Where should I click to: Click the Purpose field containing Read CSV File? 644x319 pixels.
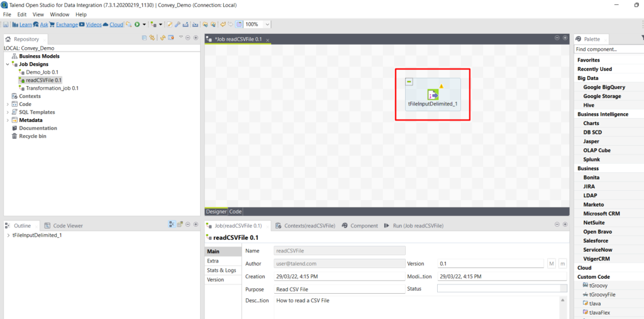tap(339, 289)
